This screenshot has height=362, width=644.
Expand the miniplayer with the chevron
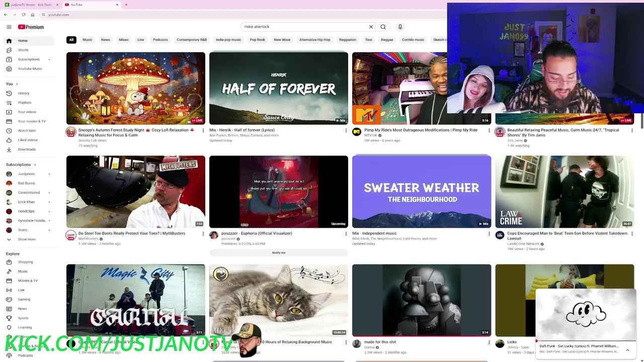pyautogui.click(x=627, y=350)
